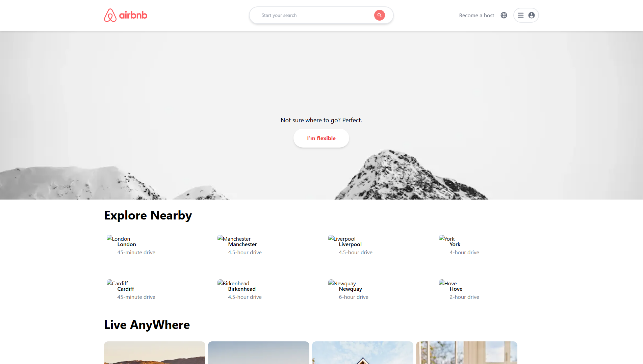Select the bold Newquay city name
The image size is (643, 364).
point(351,289)
